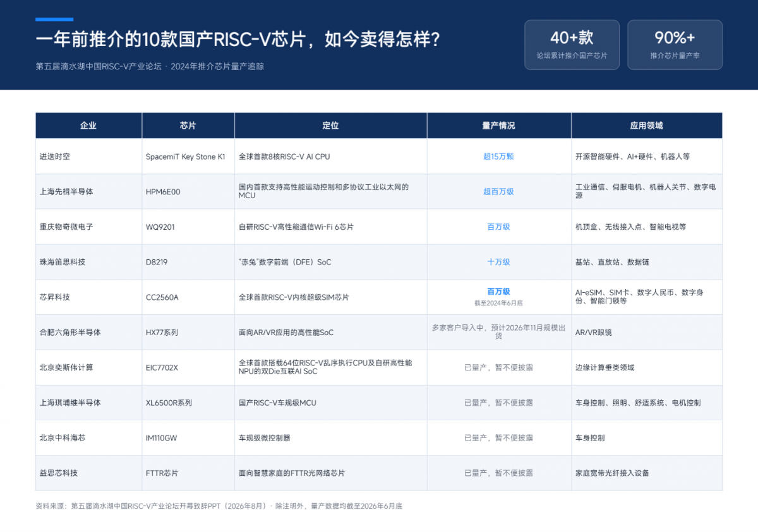Click 已量产，暂不便披露 in FTTR芯片 row
The height and width of the screenshot is (532, 758).
pyautogui.click(x=499, y=473)
